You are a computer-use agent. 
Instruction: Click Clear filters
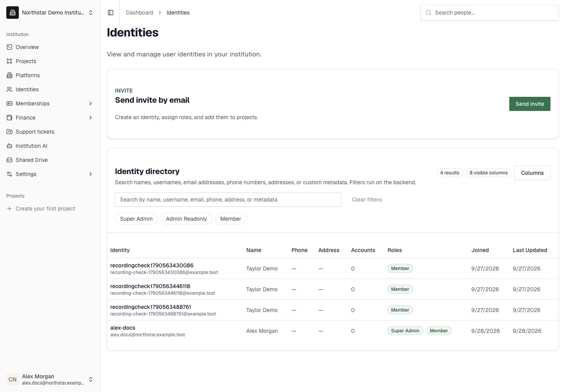(x=367, y=200)
